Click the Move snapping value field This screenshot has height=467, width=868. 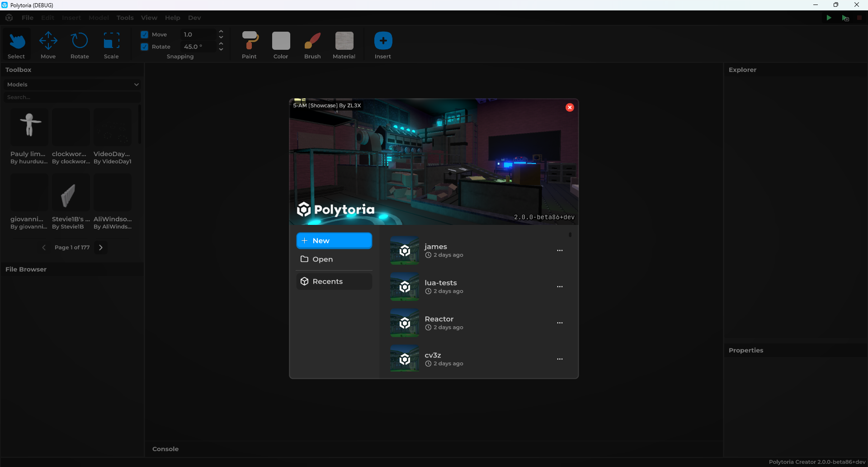point(198,34)
